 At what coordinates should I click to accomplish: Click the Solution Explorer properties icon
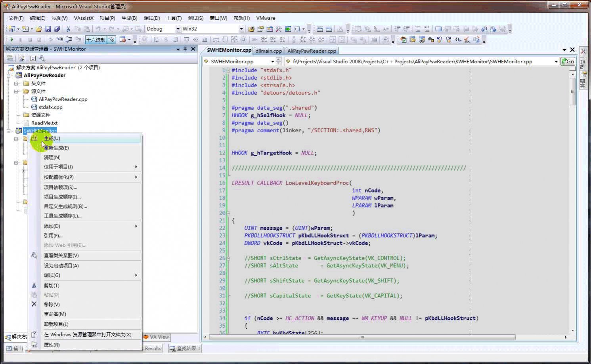tap(10, 58)
